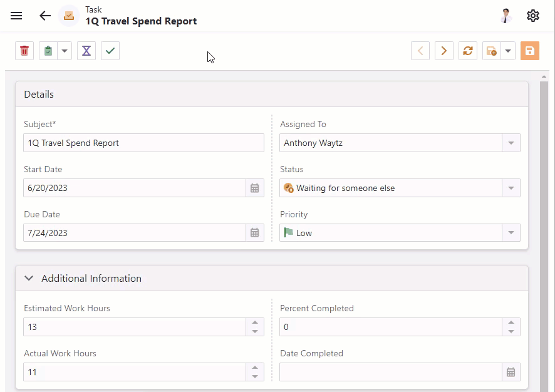The height and width of the screenshot is (392, 555).
Task: Click the Start Date input field
Action: point(135,188)
